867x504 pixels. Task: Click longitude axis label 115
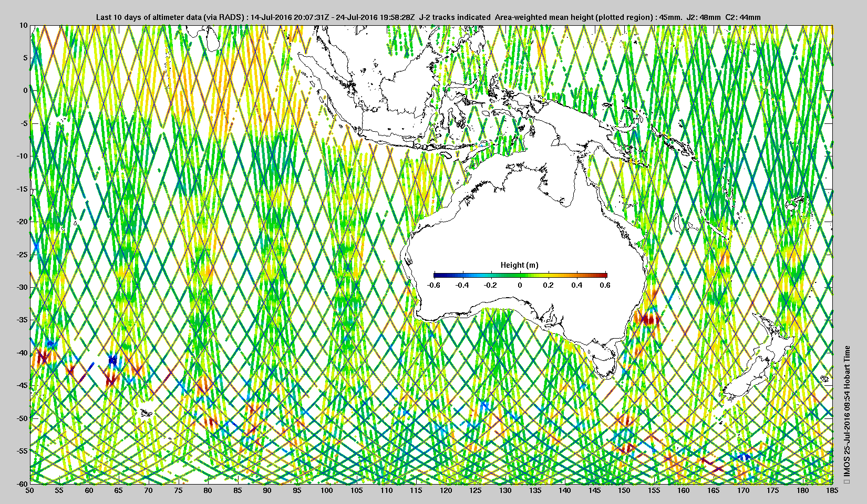tap(416, 490)
